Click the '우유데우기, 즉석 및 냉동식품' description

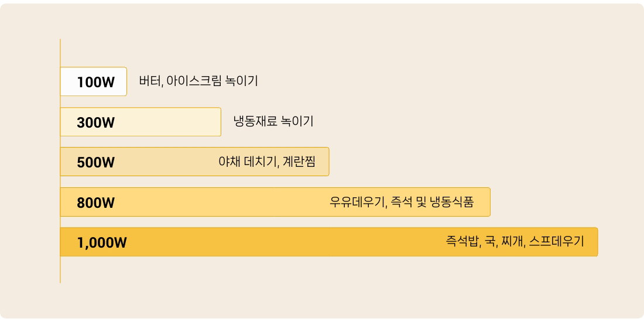[402, 202]
